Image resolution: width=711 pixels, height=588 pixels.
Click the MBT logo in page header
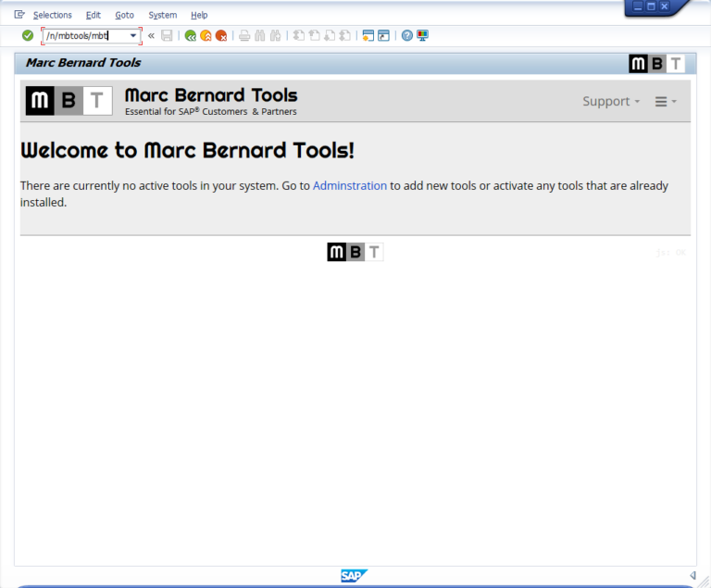click(x=69, y=101)
